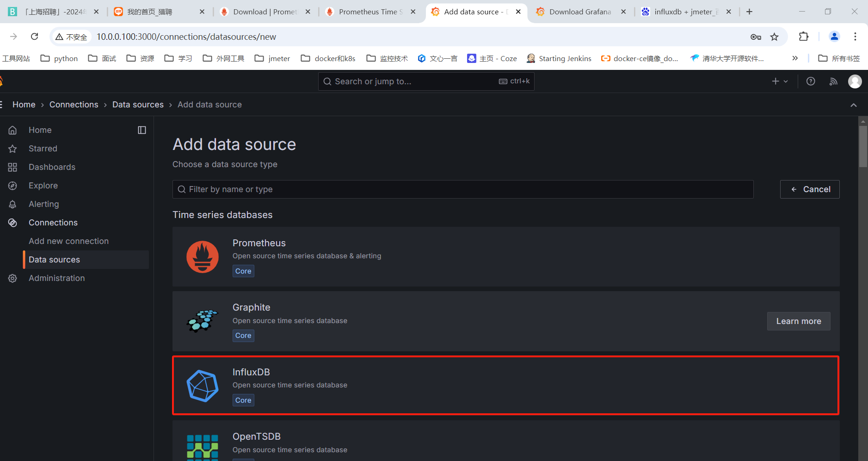Bookmark this page with star icon
Image resolution: width=868 pixels, height=461 pixels.
[775, 37]
